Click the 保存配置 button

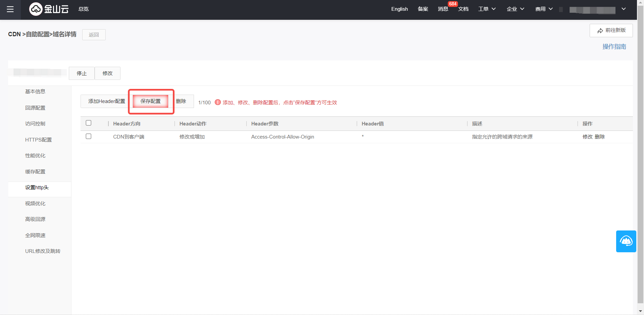pos(150,101)
